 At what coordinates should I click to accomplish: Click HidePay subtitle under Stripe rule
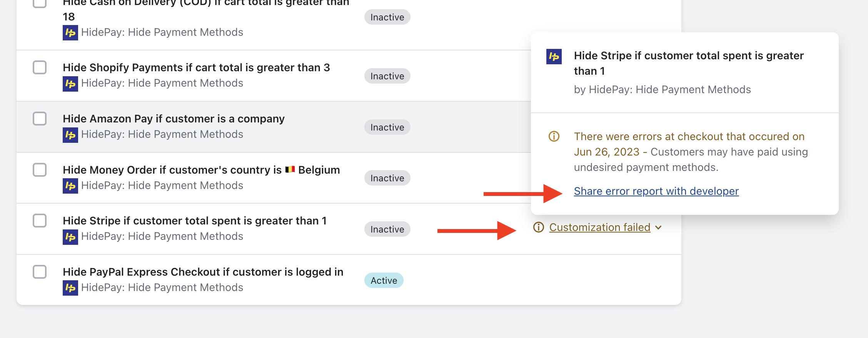click(162, 236)
